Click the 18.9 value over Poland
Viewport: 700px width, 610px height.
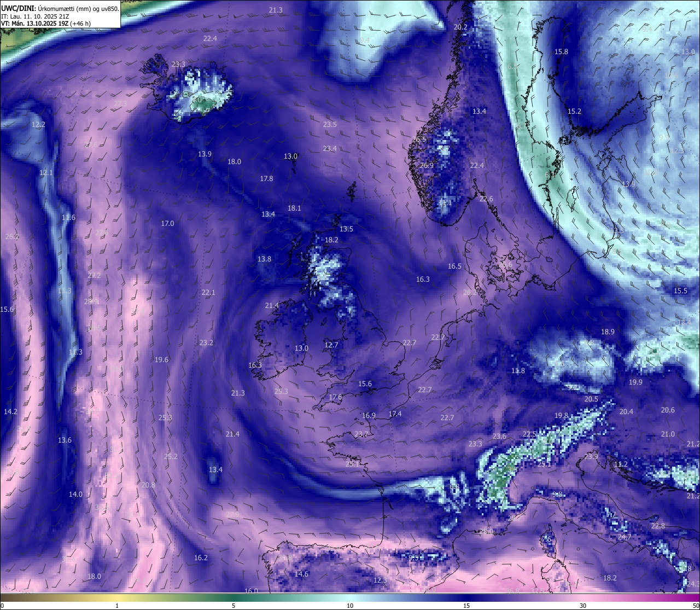click(x=608, y=332)
